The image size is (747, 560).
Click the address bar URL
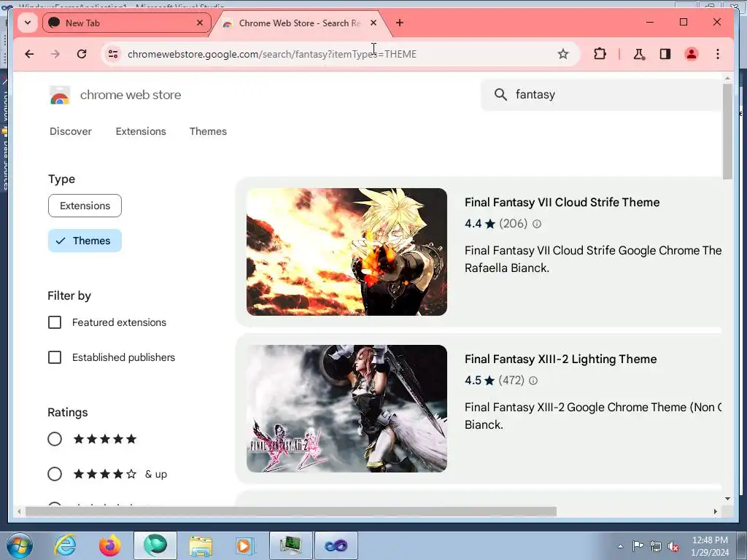coord(272,54)
